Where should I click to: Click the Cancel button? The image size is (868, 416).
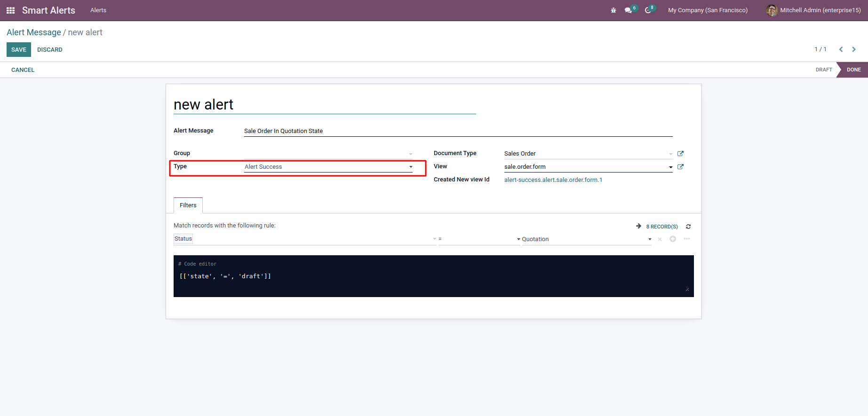(23, 70)
